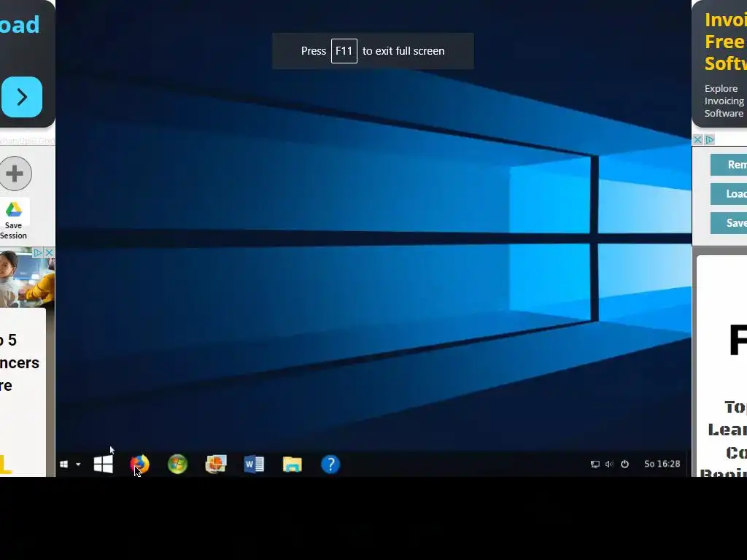Launch Firefox from the taskbar

pos(139,464)
